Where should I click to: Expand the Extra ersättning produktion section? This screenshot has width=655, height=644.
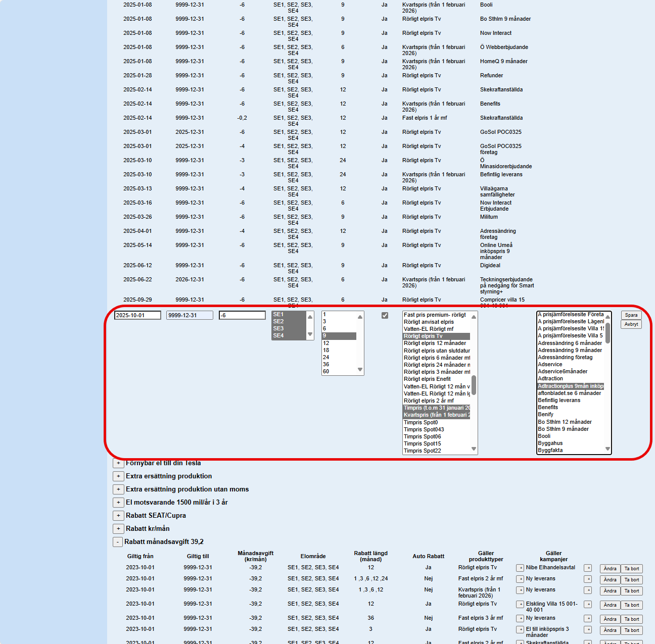(x=118, y=476)
